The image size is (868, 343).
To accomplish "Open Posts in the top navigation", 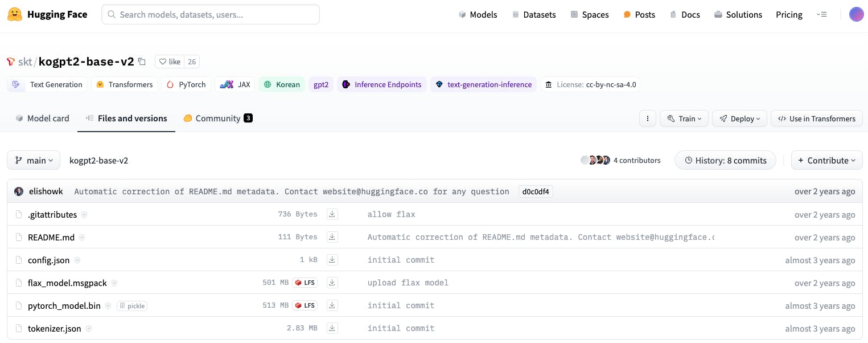I will pos(639,14).
